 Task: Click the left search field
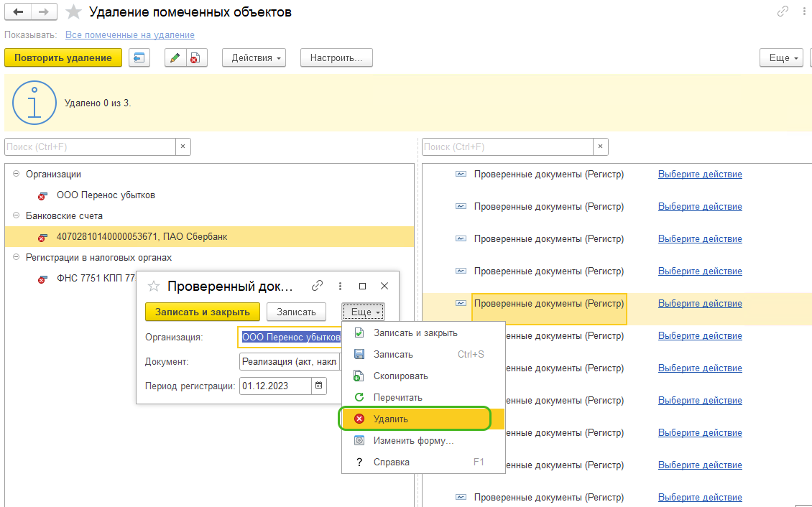[x=90, y=146]
